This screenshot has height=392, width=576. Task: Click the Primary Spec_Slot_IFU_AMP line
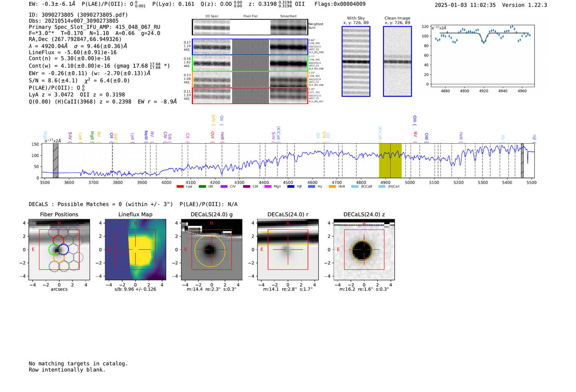[x=95, y=27]
